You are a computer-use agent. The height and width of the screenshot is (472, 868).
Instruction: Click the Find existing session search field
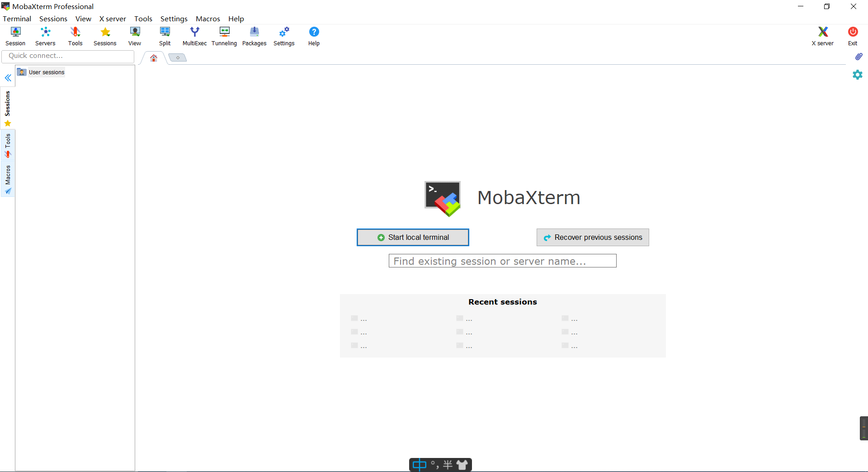(x=502, y=261)
